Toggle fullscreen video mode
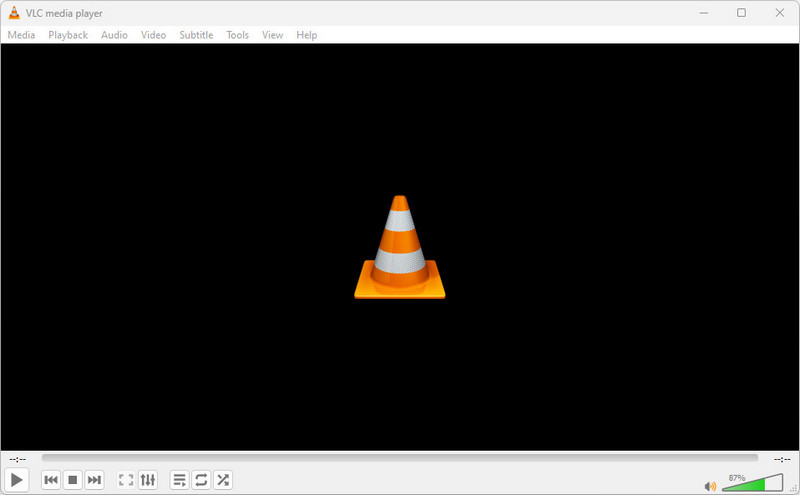 tap(126, 480)
